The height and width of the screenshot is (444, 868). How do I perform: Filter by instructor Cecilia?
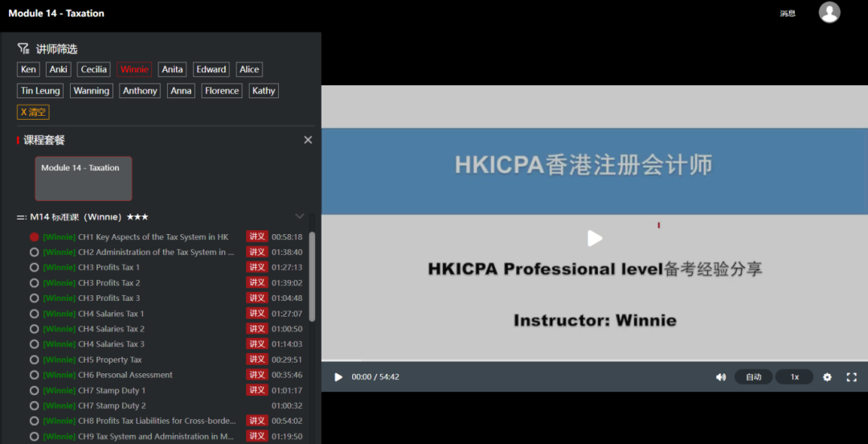[94, 69]
